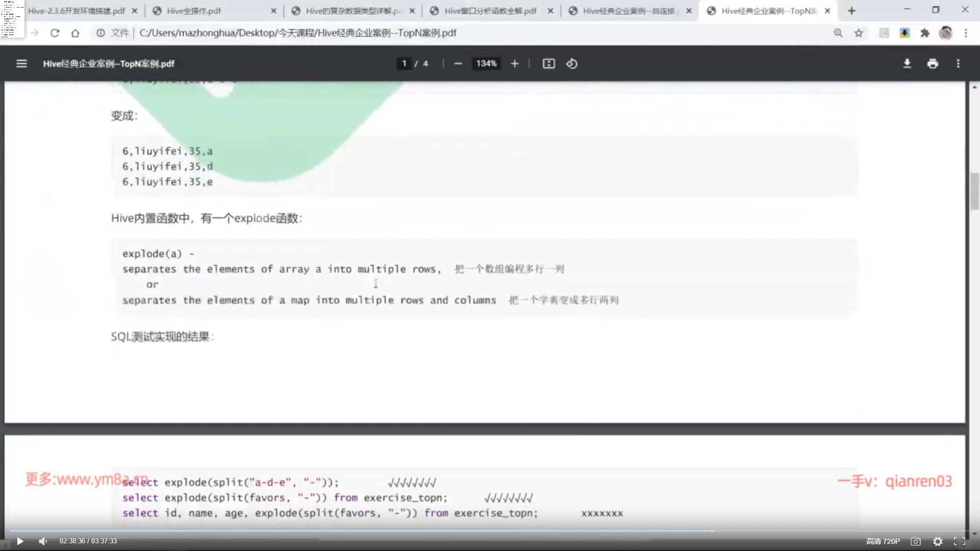Viewport: 980px width, 551px height.
Task: Print the PDF document
Action: click(933, 64)
